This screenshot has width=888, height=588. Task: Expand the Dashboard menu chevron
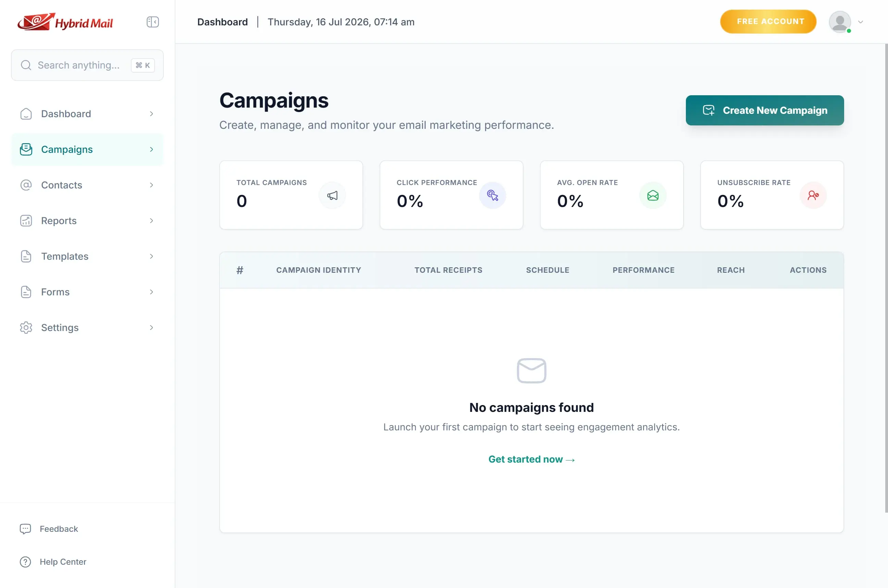[151, 114]
